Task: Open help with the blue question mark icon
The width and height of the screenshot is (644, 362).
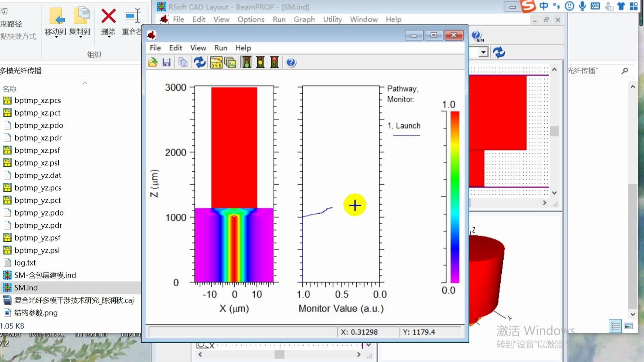Action: click(x=291, y=62)
